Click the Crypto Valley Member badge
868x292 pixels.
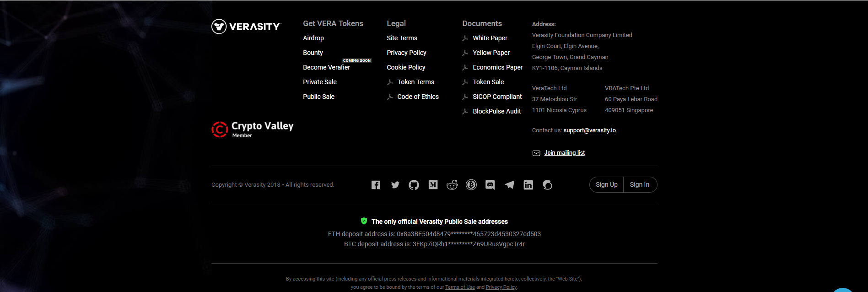[x=253, y=130]
